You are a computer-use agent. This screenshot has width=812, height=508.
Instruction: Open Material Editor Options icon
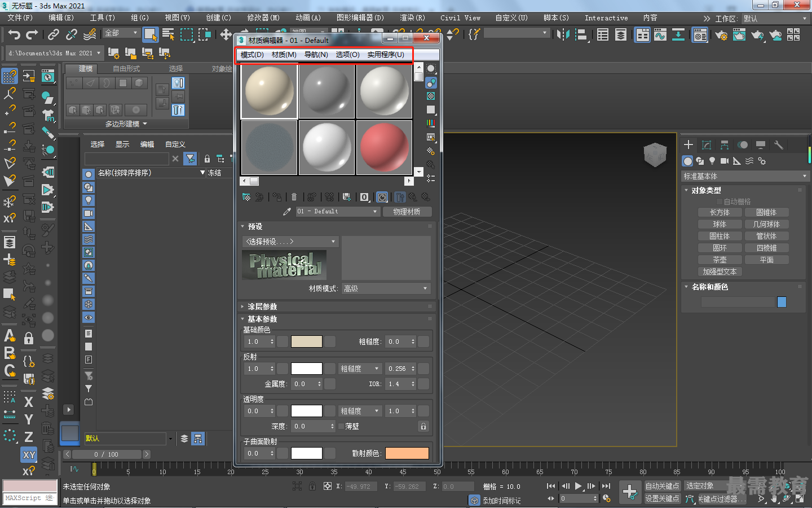(x=431, y=151)
